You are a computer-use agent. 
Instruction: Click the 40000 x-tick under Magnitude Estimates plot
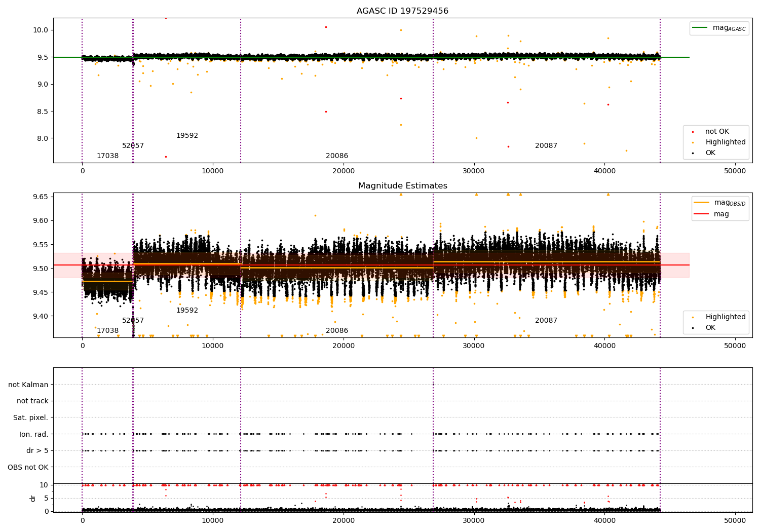(x=604, y=346)
